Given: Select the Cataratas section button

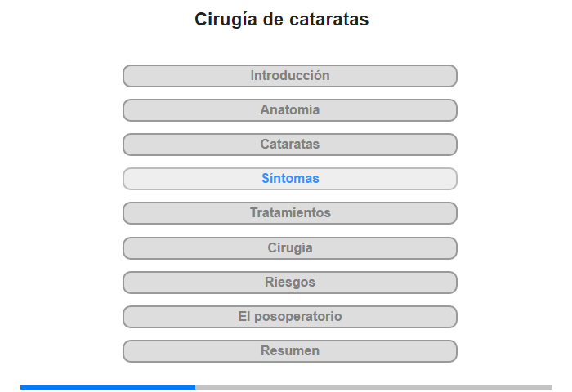Looking at the screenshot, I should click(289, 145).
